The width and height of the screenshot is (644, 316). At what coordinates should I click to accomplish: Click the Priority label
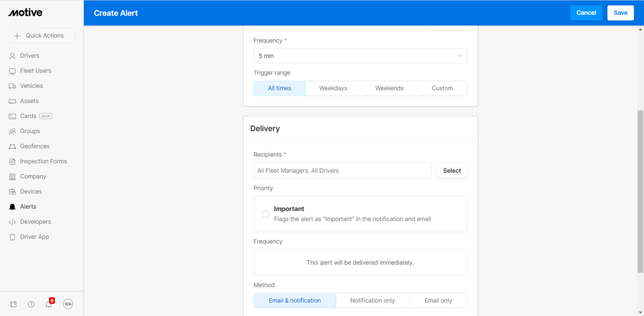(263, 188)
